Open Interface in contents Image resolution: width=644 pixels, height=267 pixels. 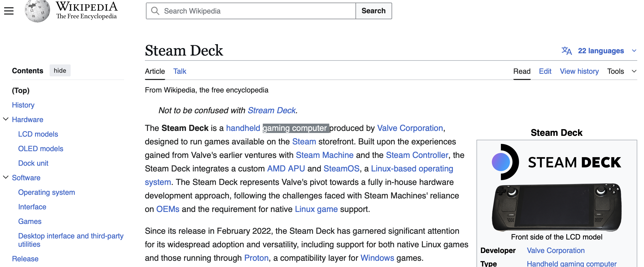[x=32, y=207]
